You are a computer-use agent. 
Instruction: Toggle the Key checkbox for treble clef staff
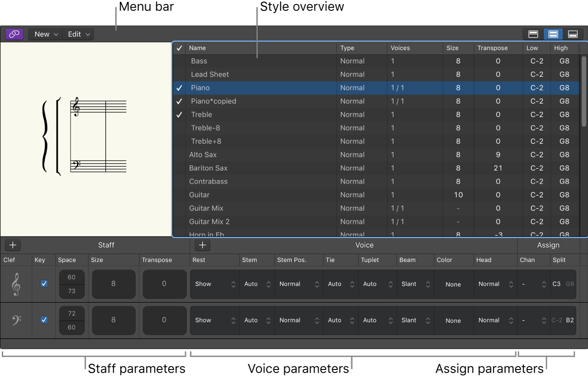click(44, 284)
